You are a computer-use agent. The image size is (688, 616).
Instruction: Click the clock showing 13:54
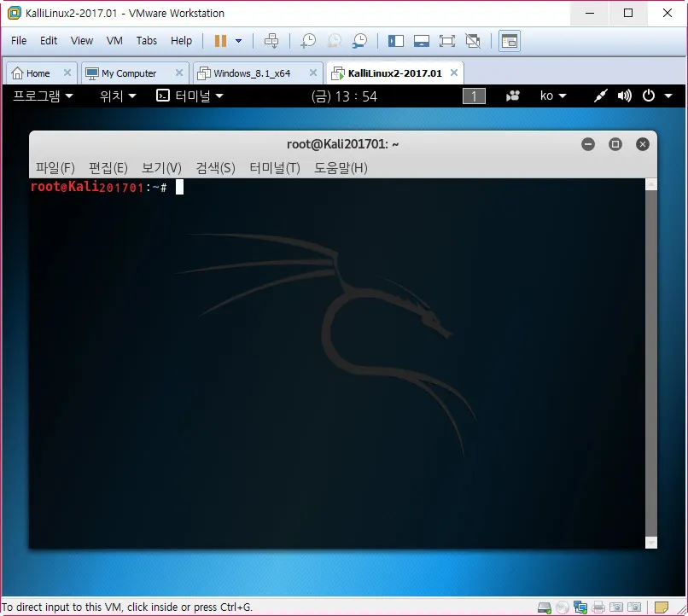(344, 96)
